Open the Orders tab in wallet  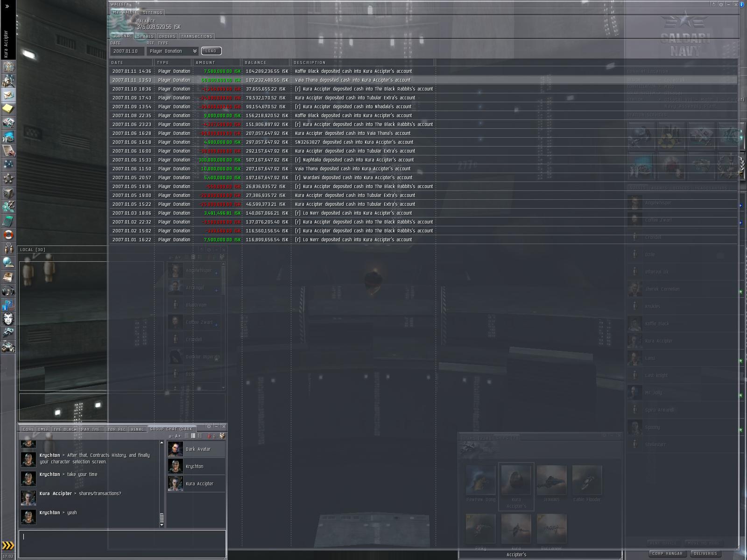[167, 36]
